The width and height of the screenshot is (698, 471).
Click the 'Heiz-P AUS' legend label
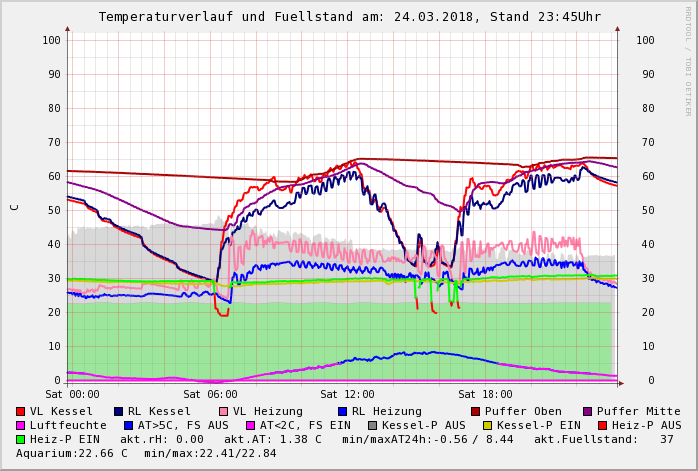pos(645,426)
